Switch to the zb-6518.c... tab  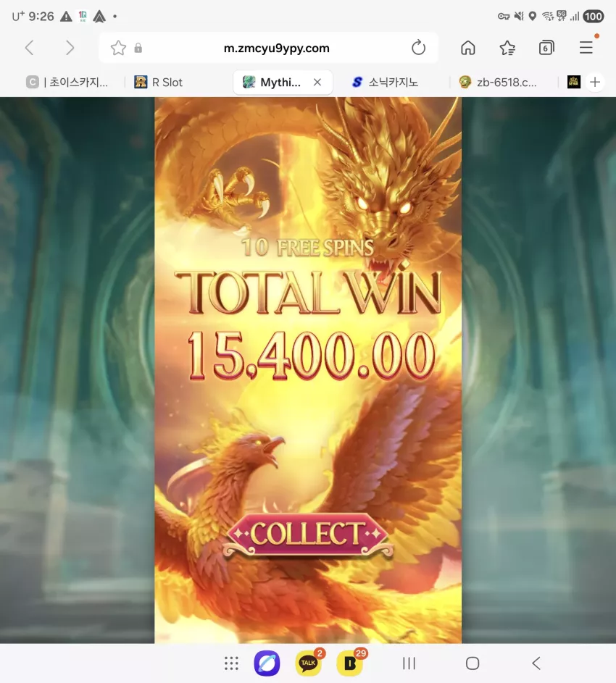(498, 82)
